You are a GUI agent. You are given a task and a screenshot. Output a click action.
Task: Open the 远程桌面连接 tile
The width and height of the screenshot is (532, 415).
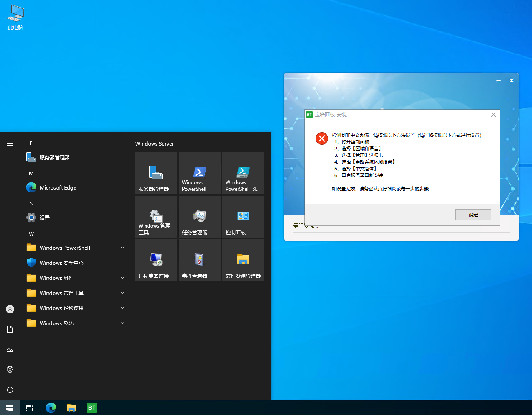(x=156, y=260)
